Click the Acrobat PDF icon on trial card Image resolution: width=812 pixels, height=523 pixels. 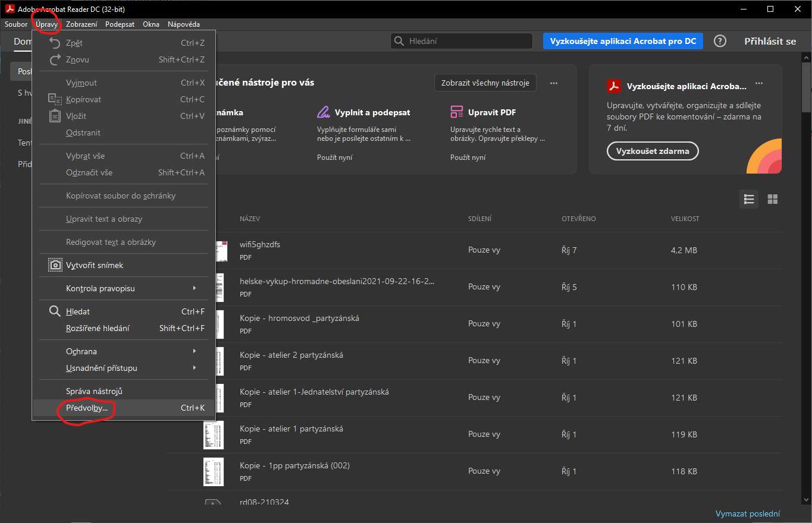pos(614,86)
